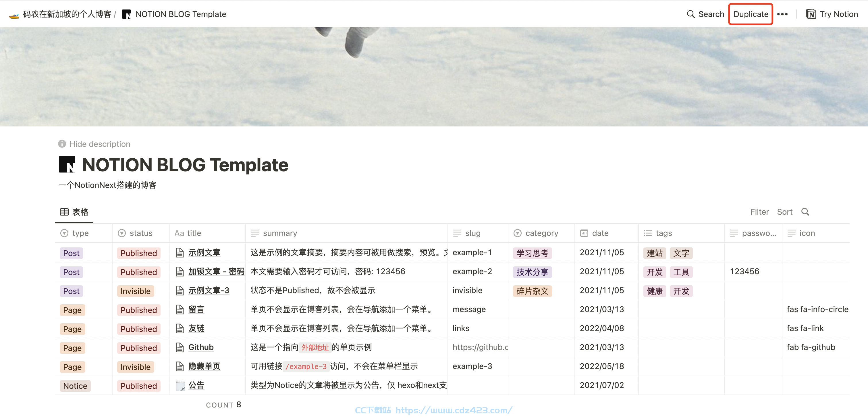Image resolution: width=868 pixels, height=419 pixels.
Task: Open the summary column header menu
Action: click(x=346, y=233)
